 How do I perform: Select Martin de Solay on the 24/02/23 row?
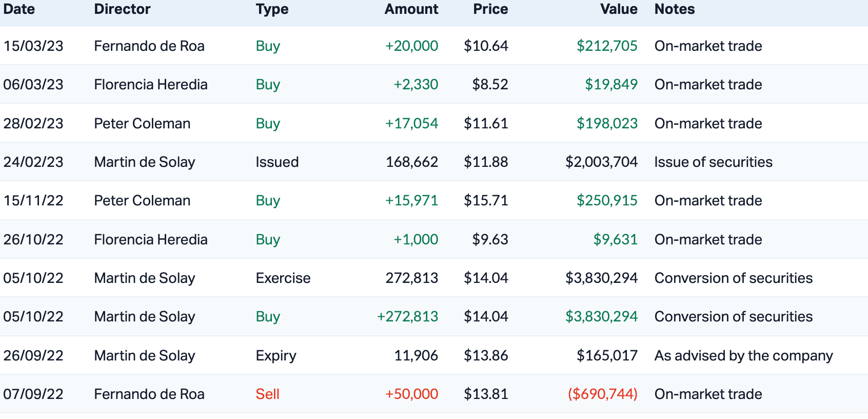[144, 162]
